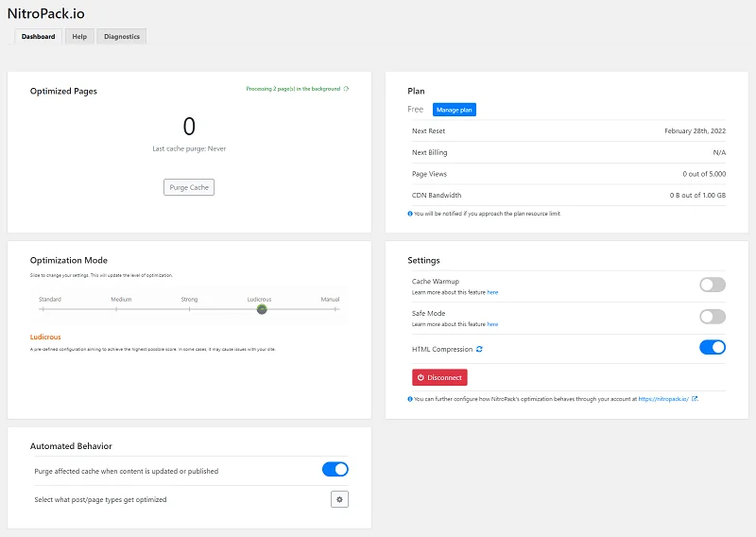Enable the Cache Warmup toggle

(x=713, y=285)
